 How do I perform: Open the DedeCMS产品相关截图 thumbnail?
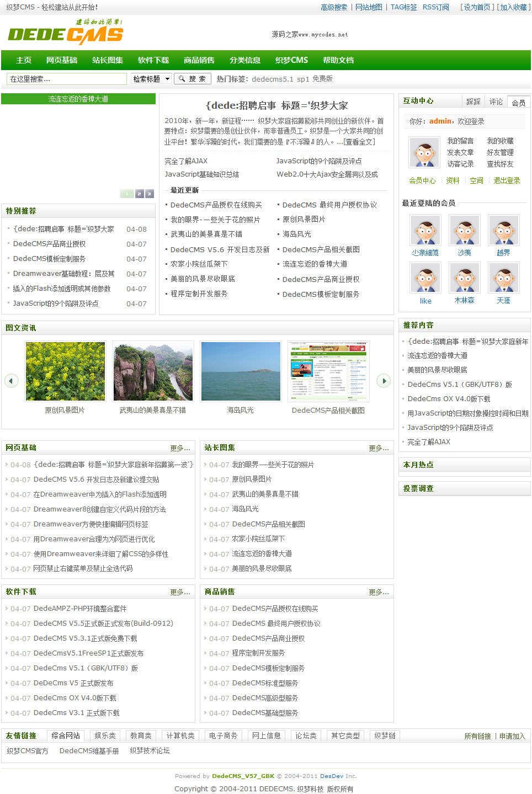pyautogui.click(x=328, y=371)
